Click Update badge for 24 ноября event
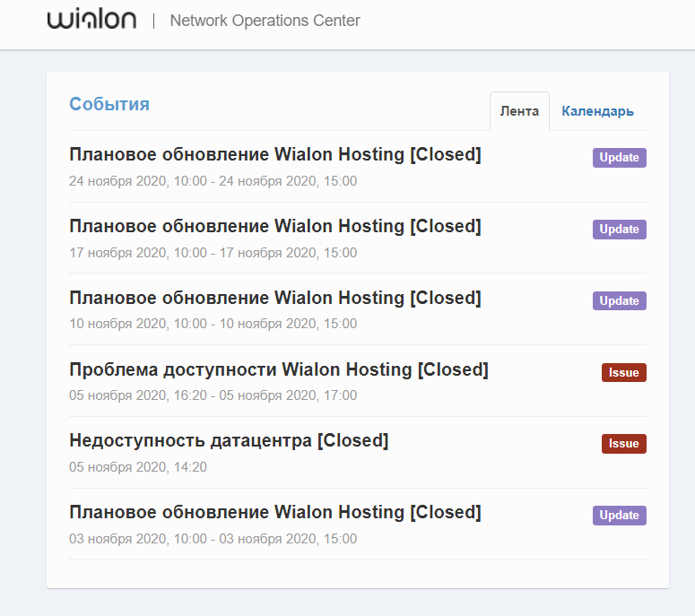 coord(619,158)
